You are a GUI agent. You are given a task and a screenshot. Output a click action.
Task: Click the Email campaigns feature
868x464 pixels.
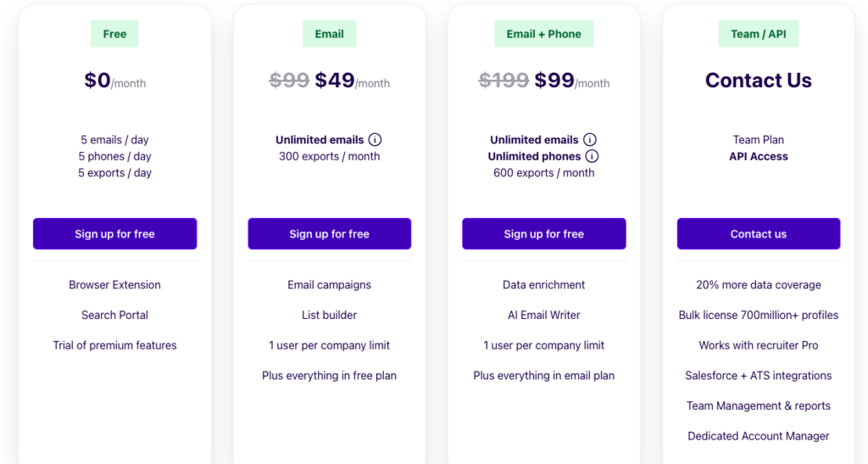click(x=329, y=285)
